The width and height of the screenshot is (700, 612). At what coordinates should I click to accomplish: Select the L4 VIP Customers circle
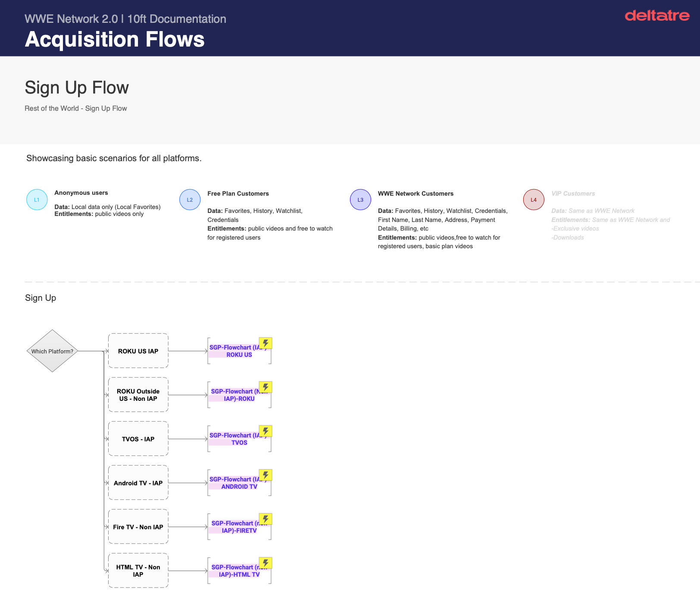(534, 200)
